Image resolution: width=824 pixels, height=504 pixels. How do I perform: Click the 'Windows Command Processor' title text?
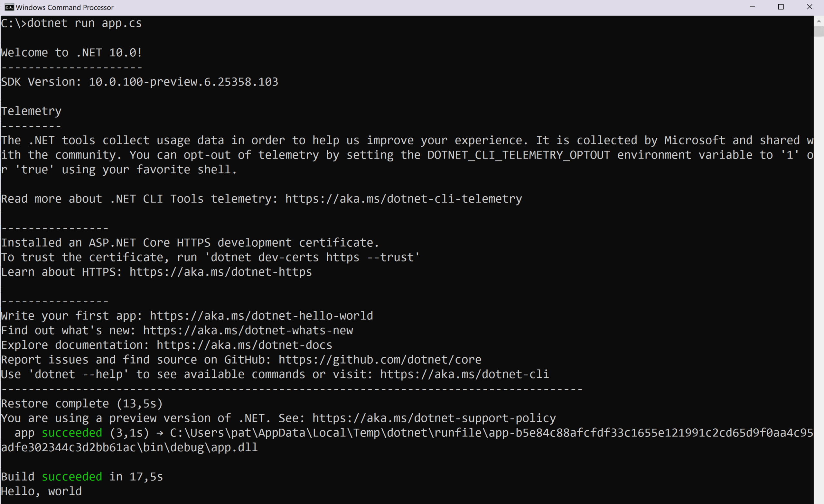(x=65, y=7)
